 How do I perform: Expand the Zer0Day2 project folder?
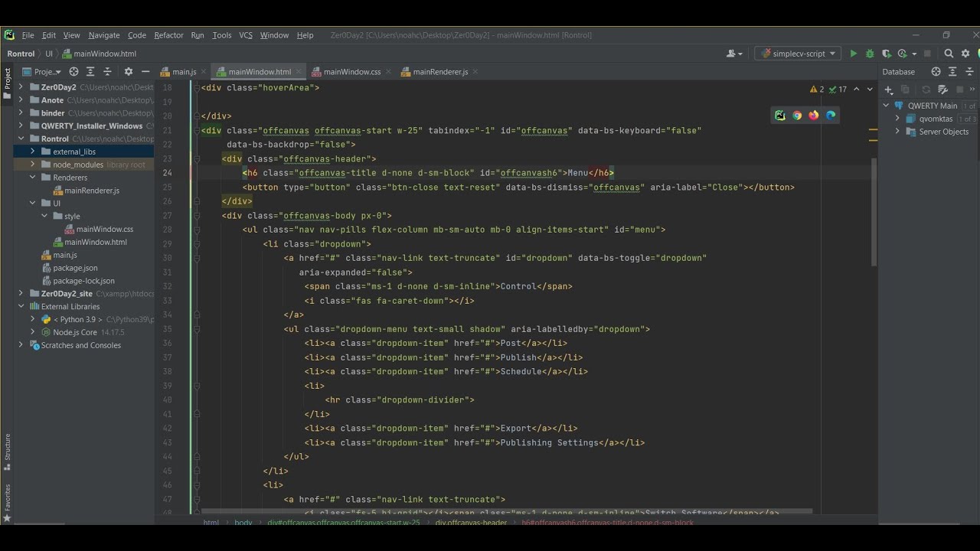pos(21,87)
